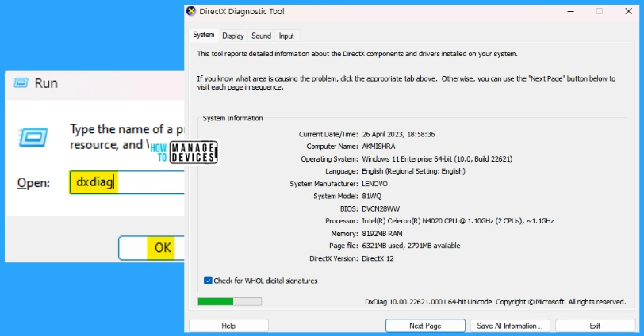Screen dimensions: 644x336
Task: Click the DirectX Diagnostic Tool title icon
Action: click(191, 11)
